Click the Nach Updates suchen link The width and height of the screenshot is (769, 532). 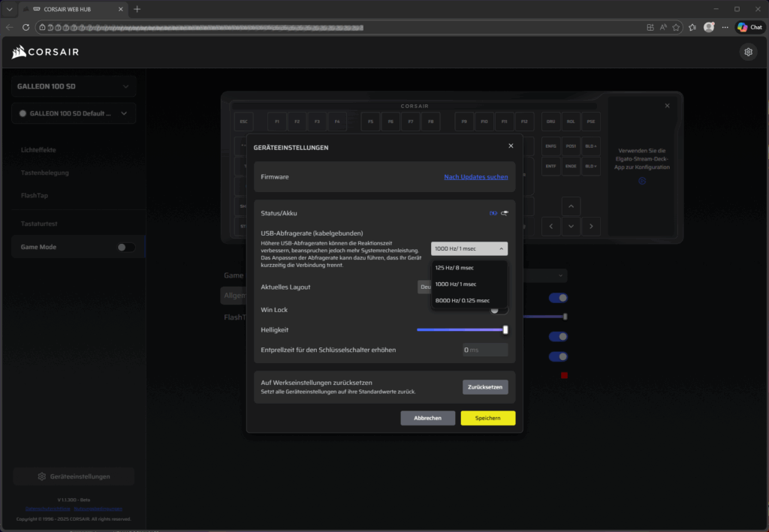(x=475, y=177)
